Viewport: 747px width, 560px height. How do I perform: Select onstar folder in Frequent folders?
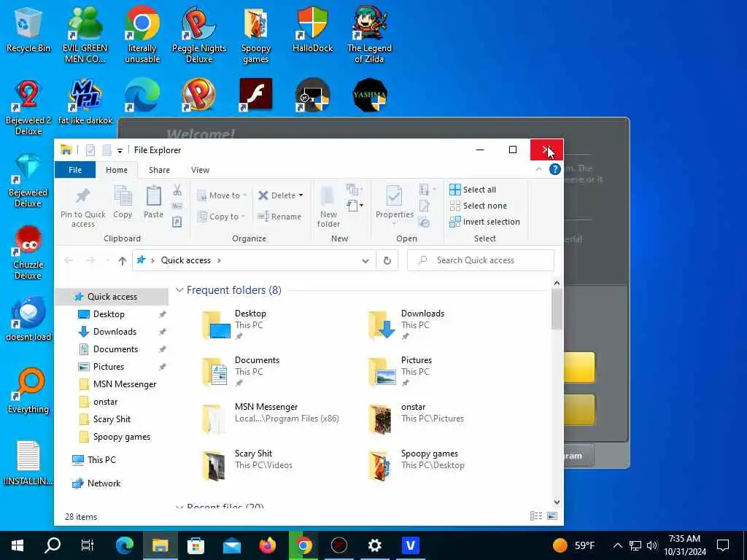click(x=415, y=418)
